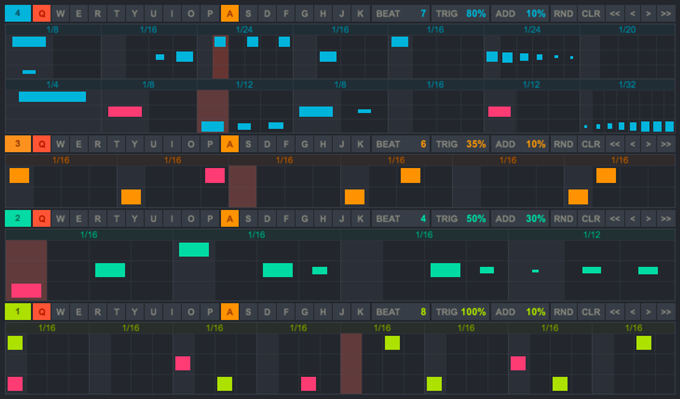Select pattern K in lane 2

361,219
